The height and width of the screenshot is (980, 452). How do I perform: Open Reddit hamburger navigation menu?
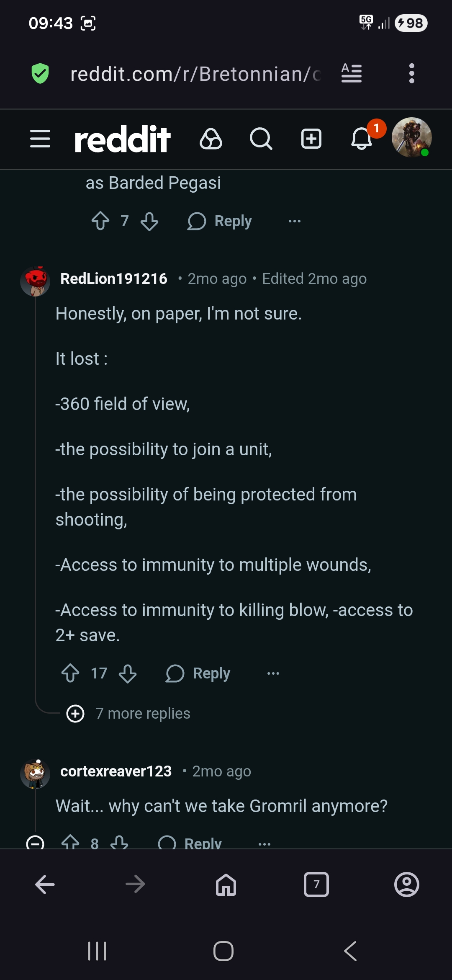[x=40, y=139]
